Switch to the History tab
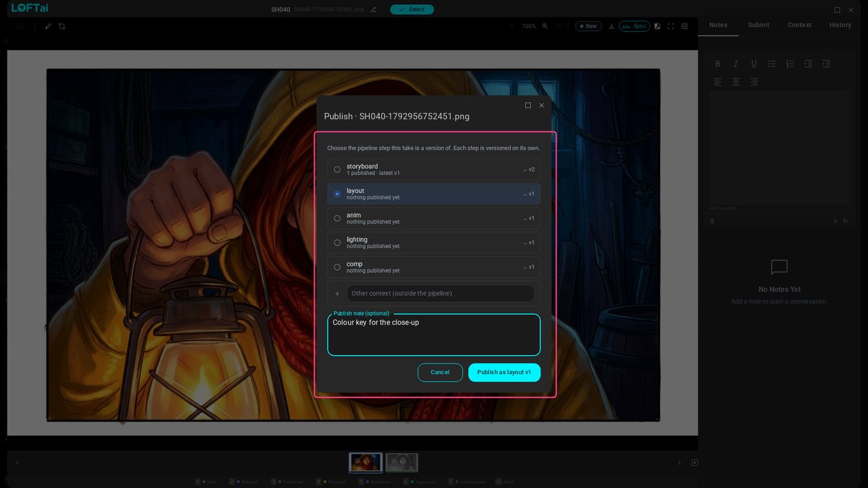 coord(840,25)
